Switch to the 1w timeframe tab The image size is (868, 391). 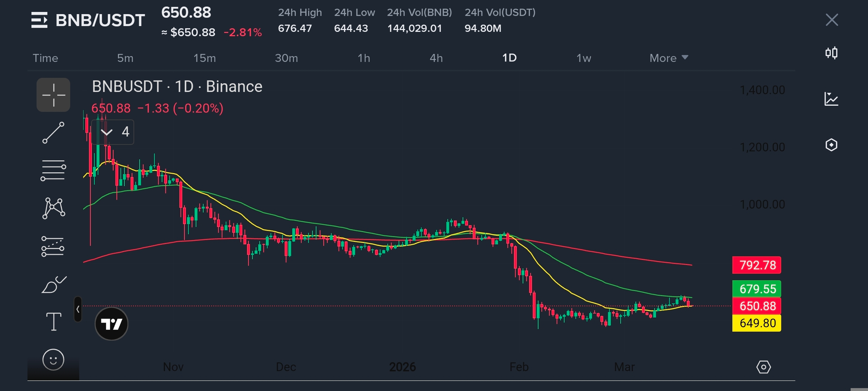point(583,58)
